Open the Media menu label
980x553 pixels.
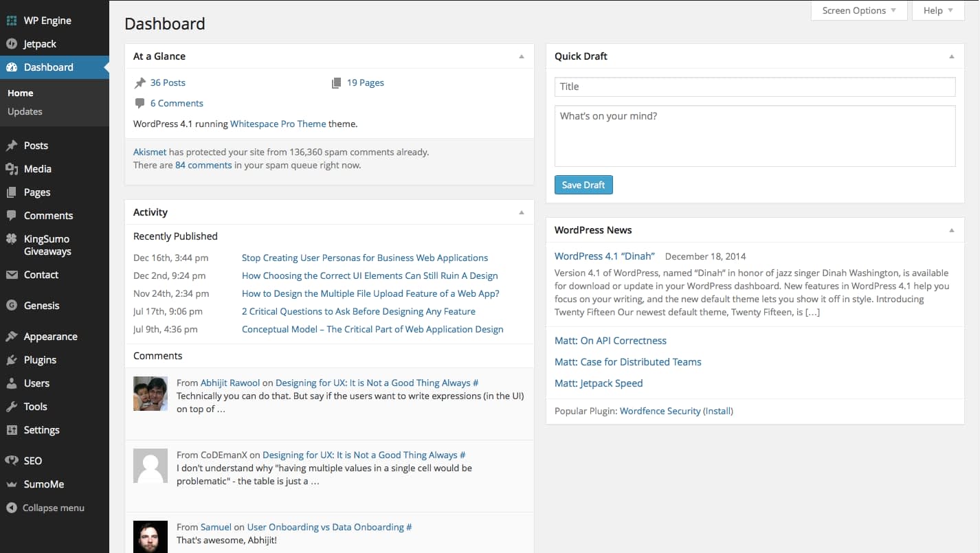(x=38, y=169)
